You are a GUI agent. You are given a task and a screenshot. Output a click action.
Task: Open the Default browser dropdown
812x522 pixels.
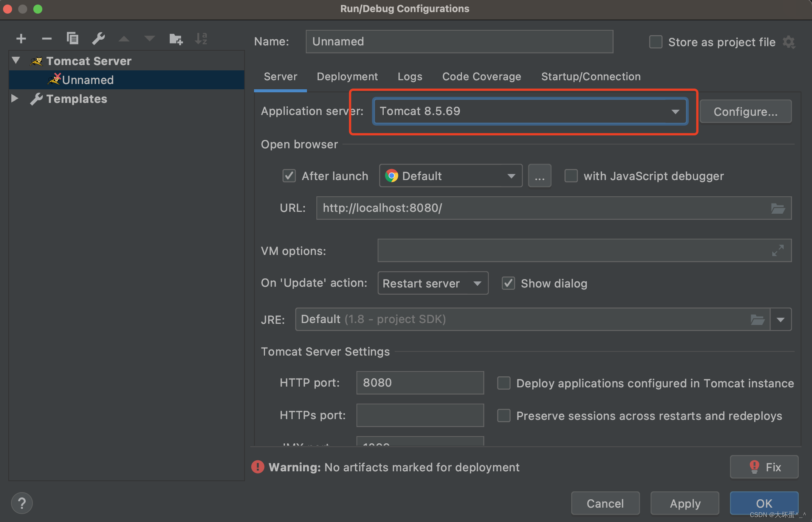(x=451, y=176)
